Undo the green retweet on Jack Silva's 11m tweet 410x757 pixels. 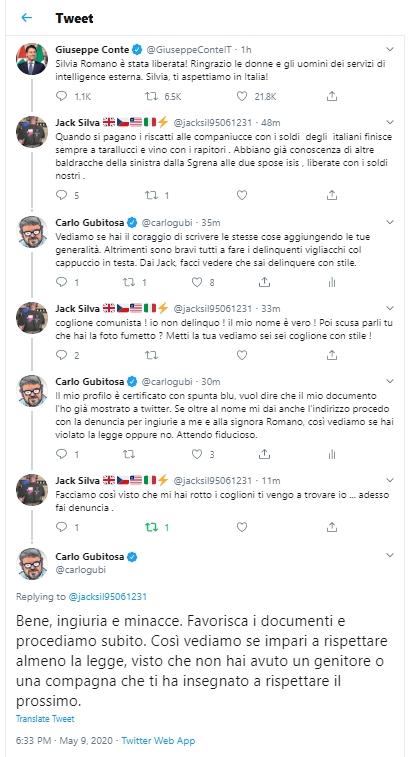tap(151, 527)
